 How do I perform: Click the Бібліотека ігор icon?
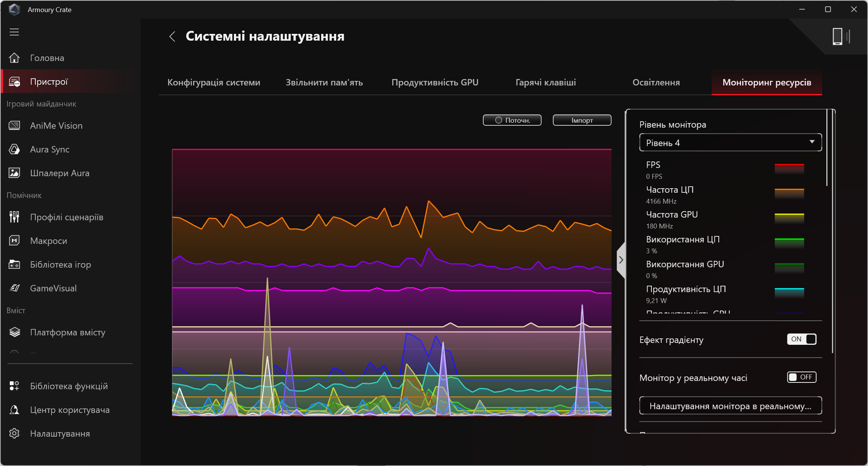[x=14, y=265]
